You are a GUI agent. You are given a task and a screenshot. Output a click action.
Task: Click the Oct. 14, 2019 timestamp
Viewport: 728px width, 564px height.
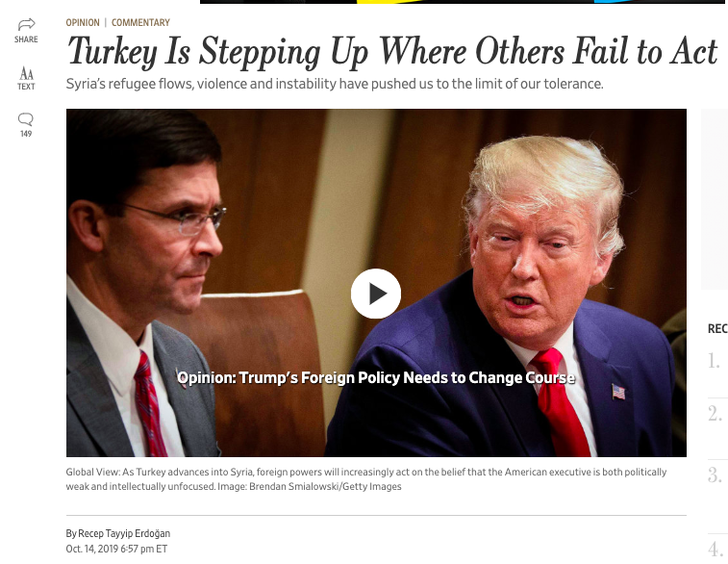pos(116,549)
